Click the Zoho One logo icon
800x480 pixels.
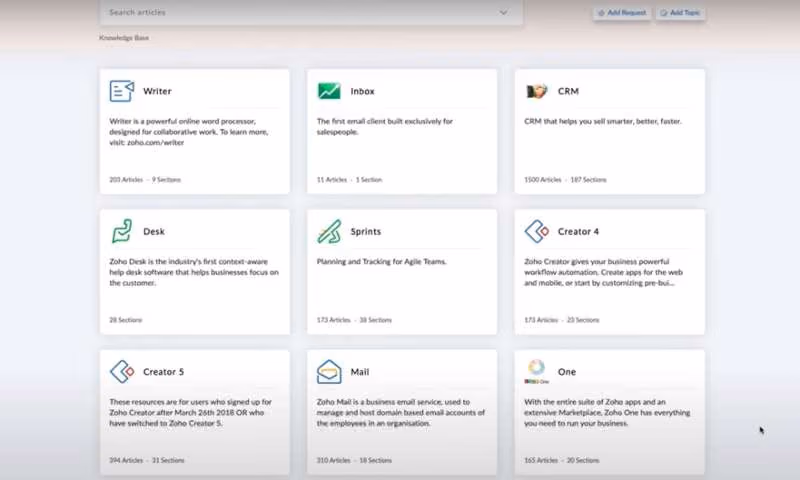[536, 371]
